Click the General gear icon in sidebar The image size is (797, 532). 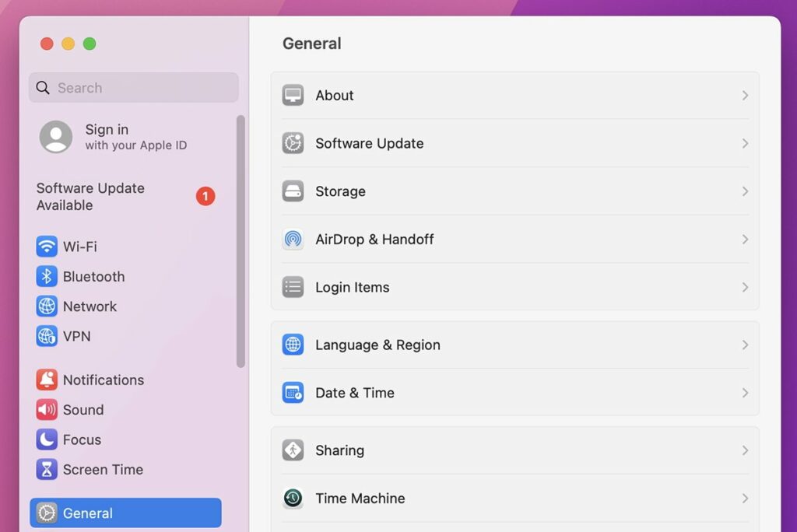pos(47,513)
